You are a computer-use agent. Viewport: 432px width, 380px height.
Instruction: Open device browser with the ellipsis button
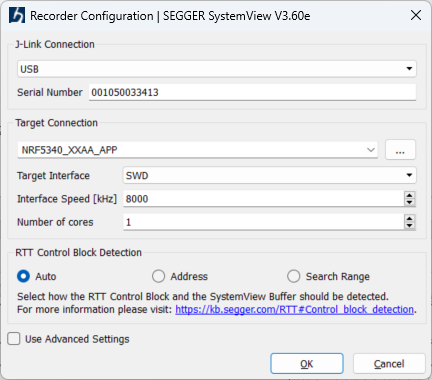pyautogui.click(x=400, y=150)
